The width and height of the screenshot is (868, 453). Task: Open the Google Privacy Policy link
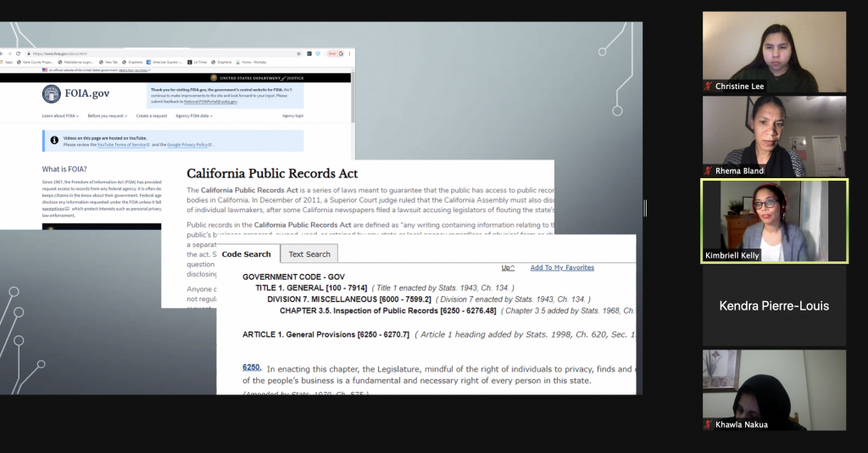(189, 144)
